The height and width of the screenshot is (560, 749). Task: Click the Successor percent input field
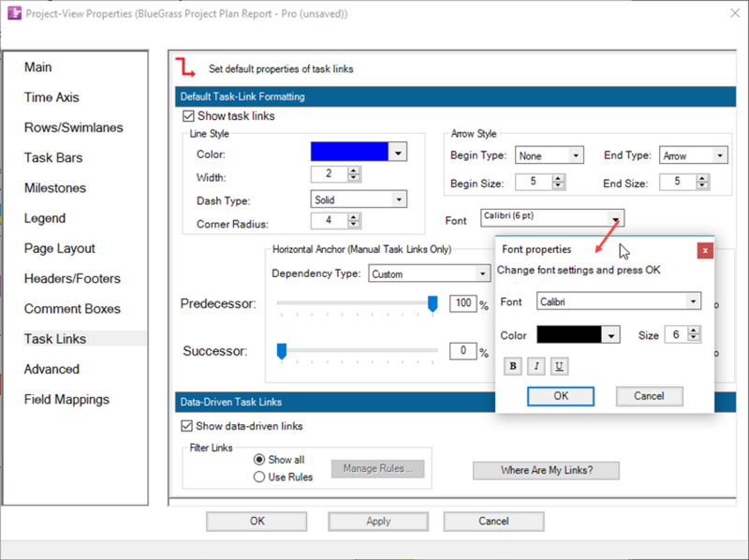point(463,351)
